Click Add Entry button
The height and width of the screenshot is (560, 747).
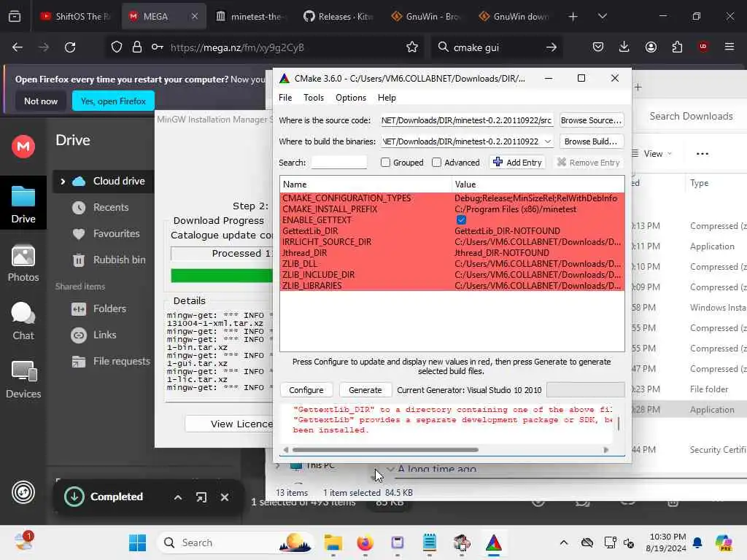[x=517, y=163]
